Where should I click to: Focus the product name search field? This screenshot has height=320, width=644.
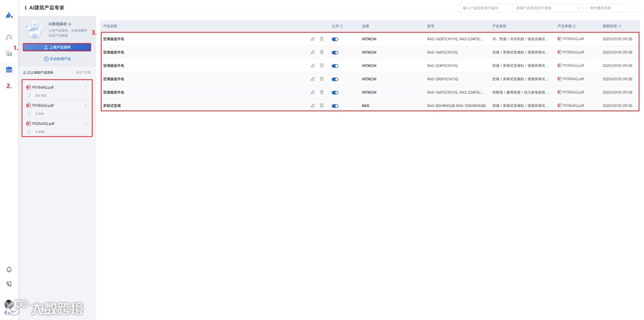(x=485, y=8)
